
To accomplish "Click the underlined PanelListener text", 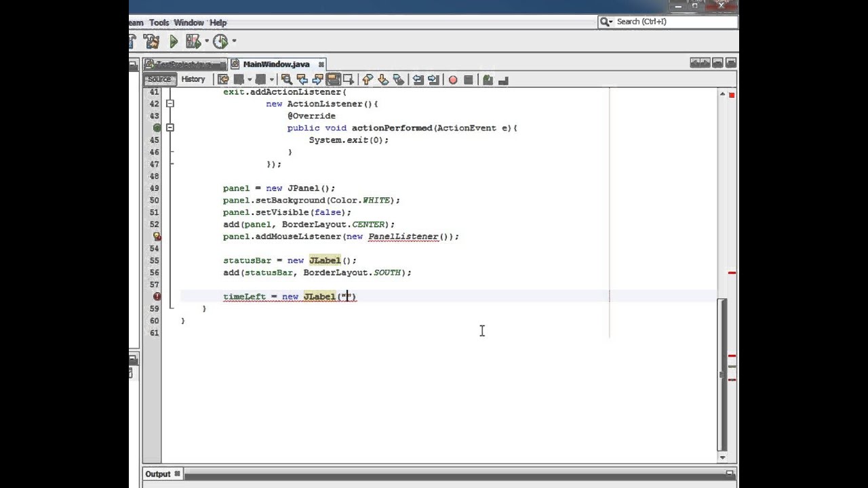I will [x=403, y=237].
